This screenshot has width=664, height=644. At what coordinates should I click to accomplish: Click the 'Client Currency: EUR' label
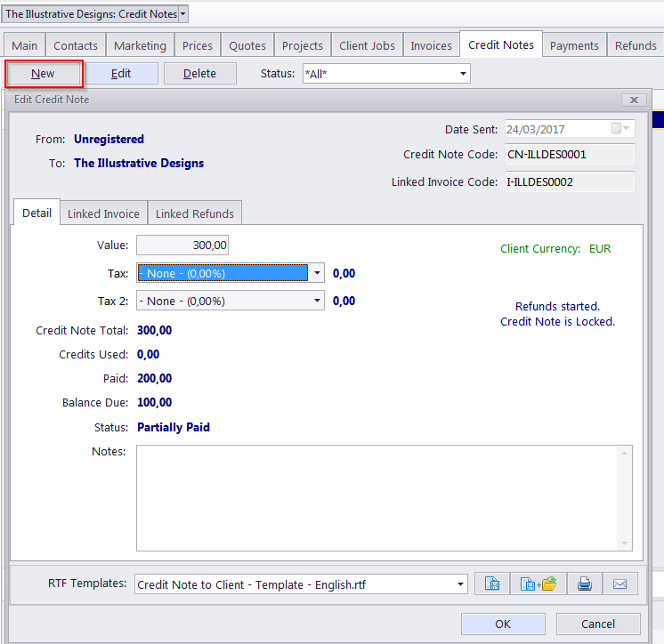[x=555, y=249]
